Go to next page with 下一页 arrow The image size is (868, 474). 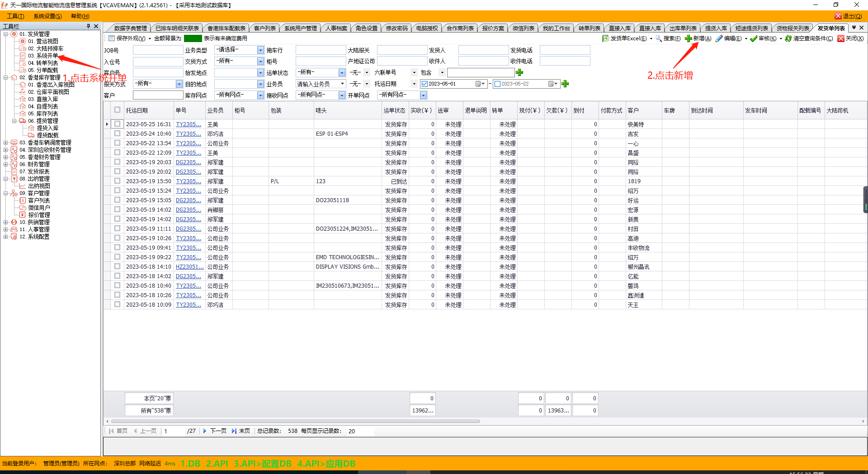(x=205, y=431)
